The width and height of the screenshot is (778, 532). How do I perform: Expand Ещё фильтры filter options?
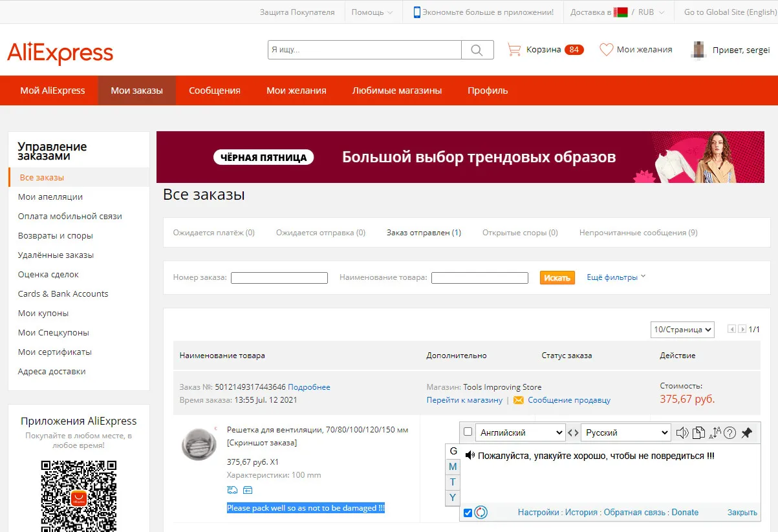point(616,277)
